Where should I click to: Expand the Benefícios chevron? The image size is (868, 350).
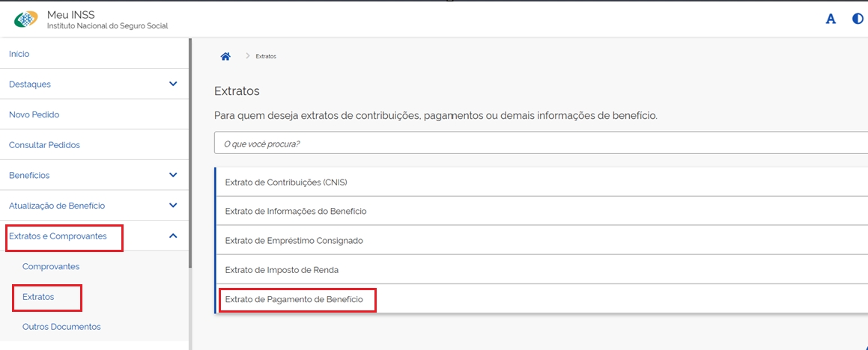[173, 175]
